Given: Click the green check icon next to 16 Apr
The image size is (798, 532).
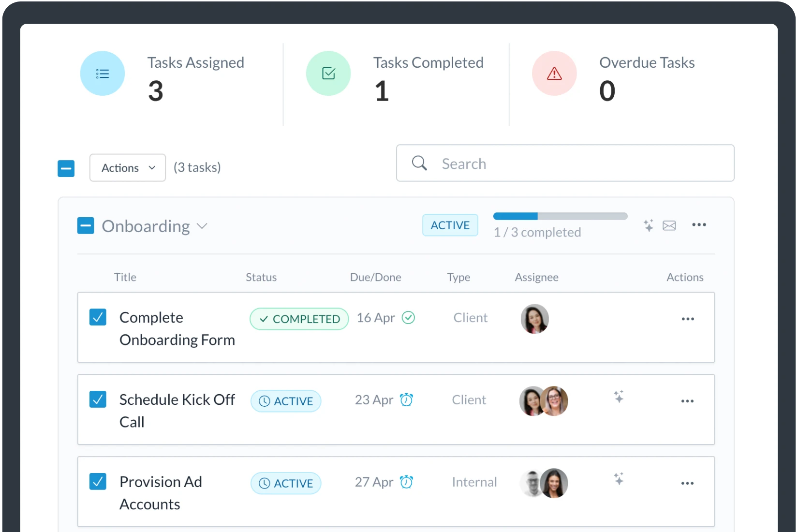Looking at the screenshot, I should tap(409, 318).
